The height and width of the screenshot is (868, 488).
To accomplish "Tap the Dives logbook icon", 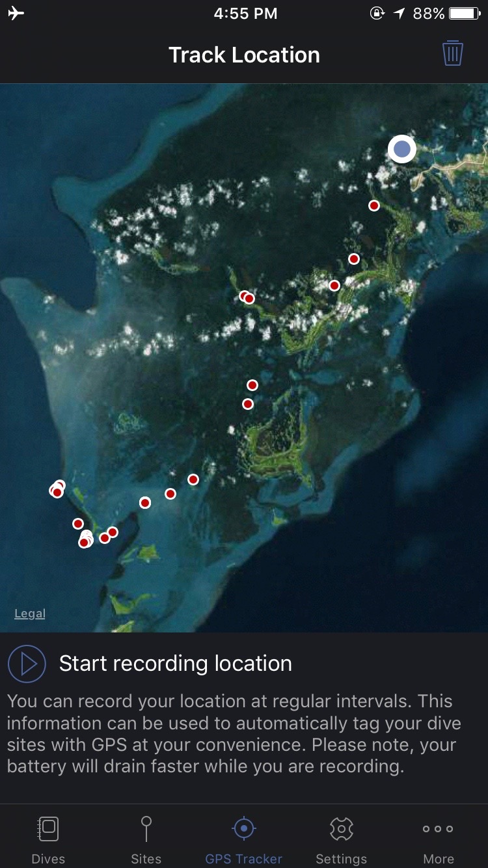I will click(x=49, y=829).
